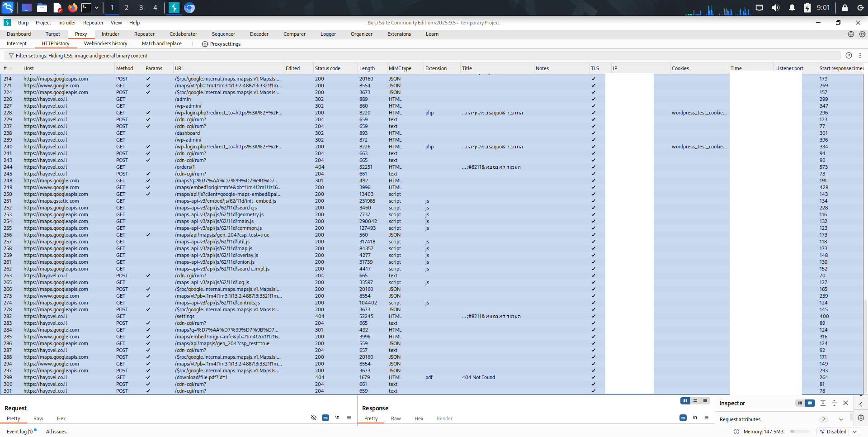868x437 pixels.
Task: Lock the screen with the padlock icon
Action: tap(844, 8)
